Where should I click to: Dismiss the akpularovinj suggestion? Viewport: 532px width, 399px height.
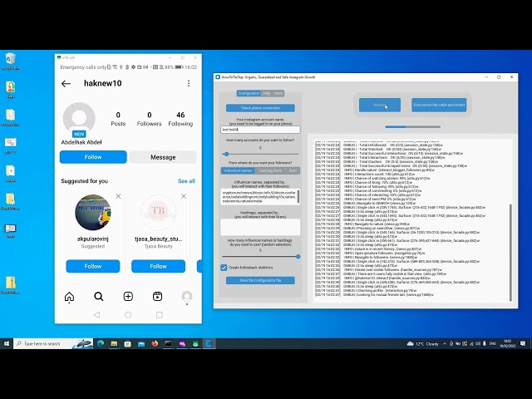point(118,196)
